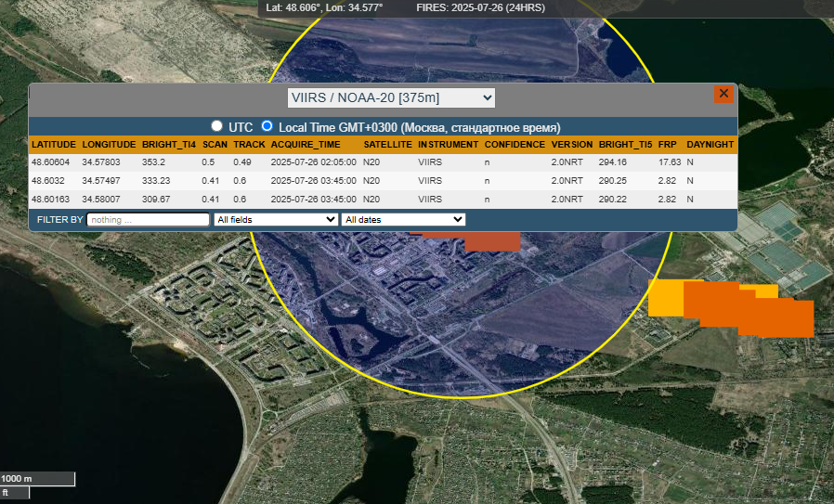Screen dimensions: 834x504
Task: Click the BRIGHT_TI5 column header
Action: click(625, 145)
